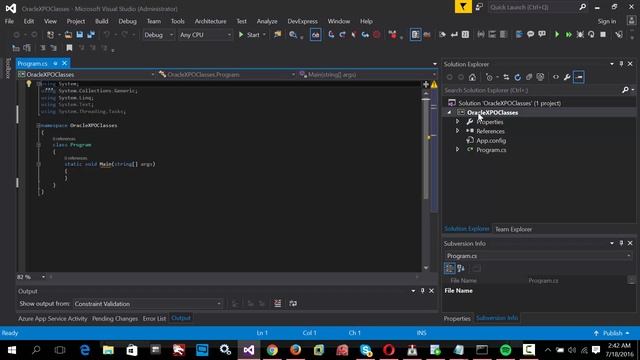Click the Start debugging button
Image resolution: width=640 pixels, height=360 pixels.
[x=249, y=35]
